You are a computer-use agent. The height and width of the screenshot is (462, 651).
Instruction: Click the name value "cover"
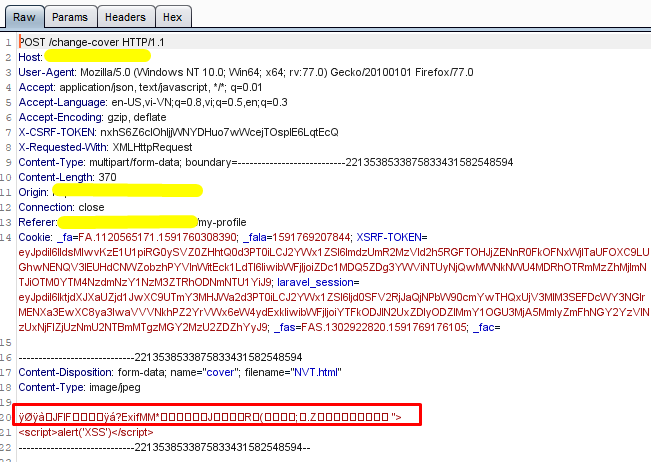(x=220, y=372)
